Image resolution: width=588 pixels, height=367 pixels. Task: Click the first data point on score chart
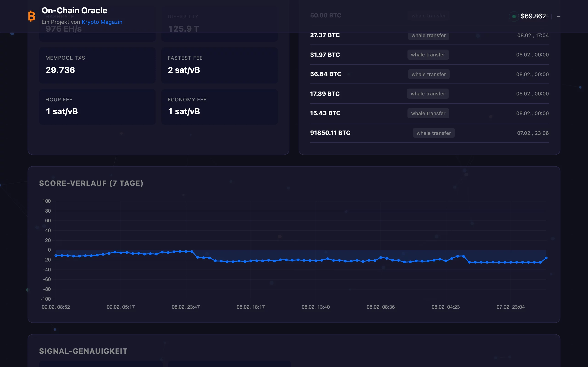56,256
